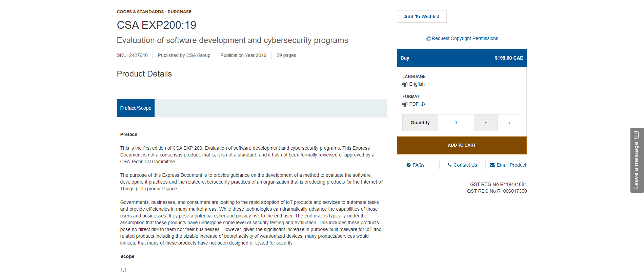This screenshot has height=275, width=644.
Task: Increase quantity with the plus button
Action: pos(509,123)
